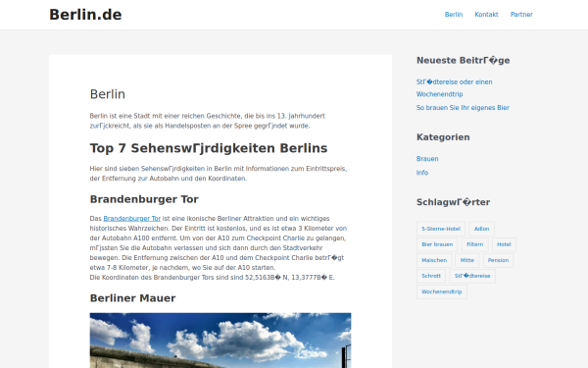This screenshot has height=368, width=588.
Task: Follow the Brandenburger Tor link in the text
Action: (132, 219)
